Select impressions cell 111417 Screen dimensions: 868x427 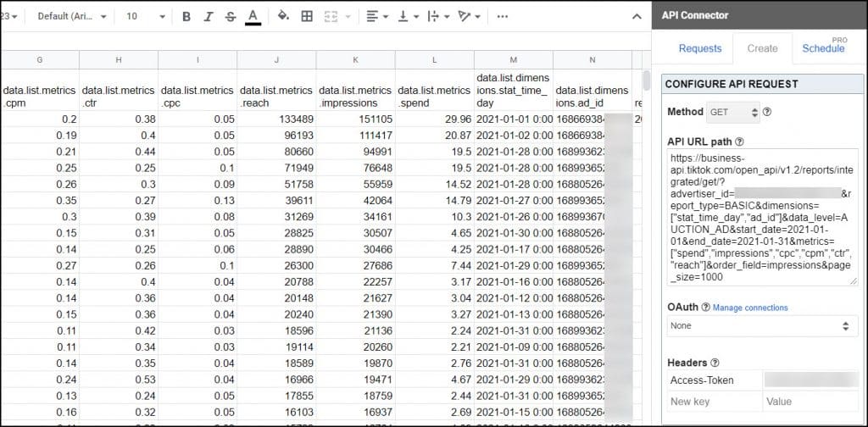pos(355,135)
